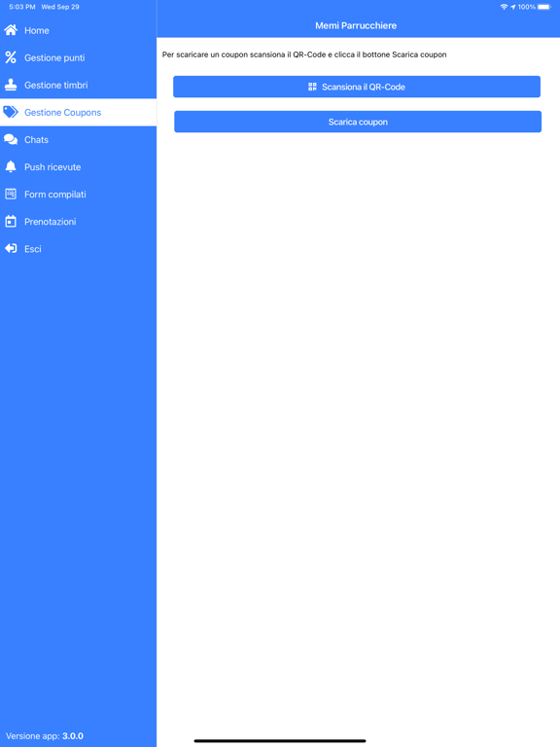Click the Wed Sep 29 date

coord(60,7)
